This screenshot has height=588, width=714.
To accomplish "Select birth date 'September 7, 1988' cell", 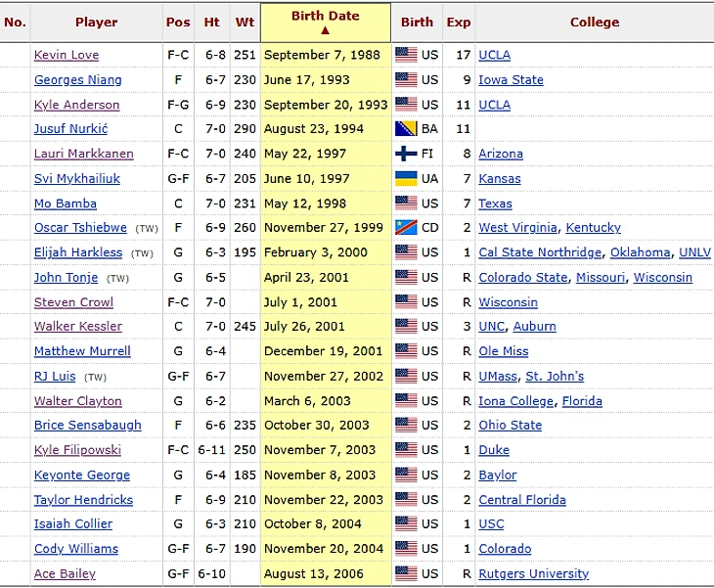I will 326,55.
